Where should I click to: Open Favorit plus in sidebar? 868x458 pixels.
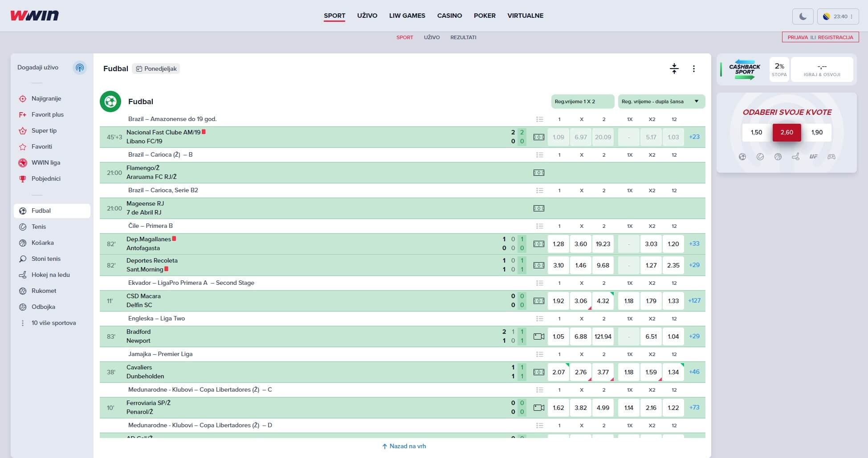pos(52,114)
